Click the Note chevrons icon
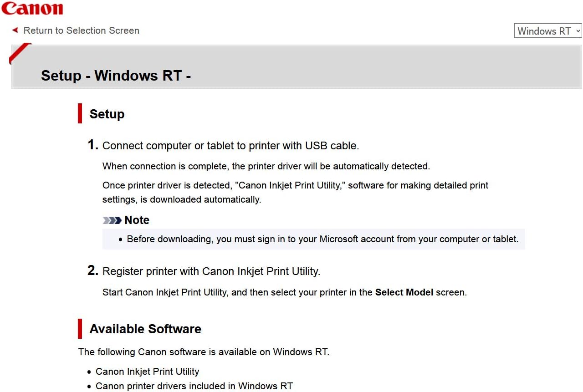 [112, 220]
